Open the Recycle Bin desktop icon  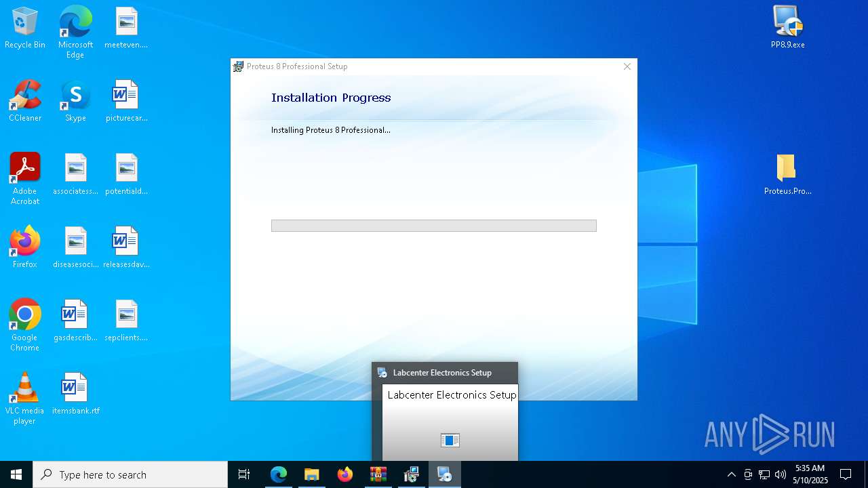tap(25, 28)
